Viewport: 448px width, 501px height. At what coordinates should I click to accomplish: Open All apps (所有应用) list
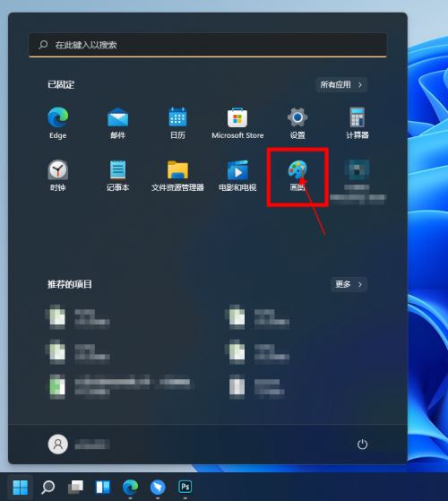(341, 84)
